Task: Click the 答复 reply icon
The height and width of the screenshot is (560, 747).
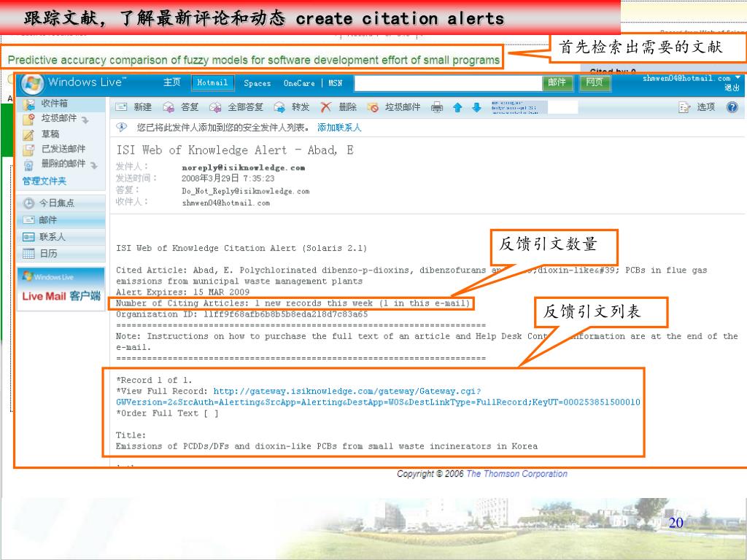Action: coord(169,107)
